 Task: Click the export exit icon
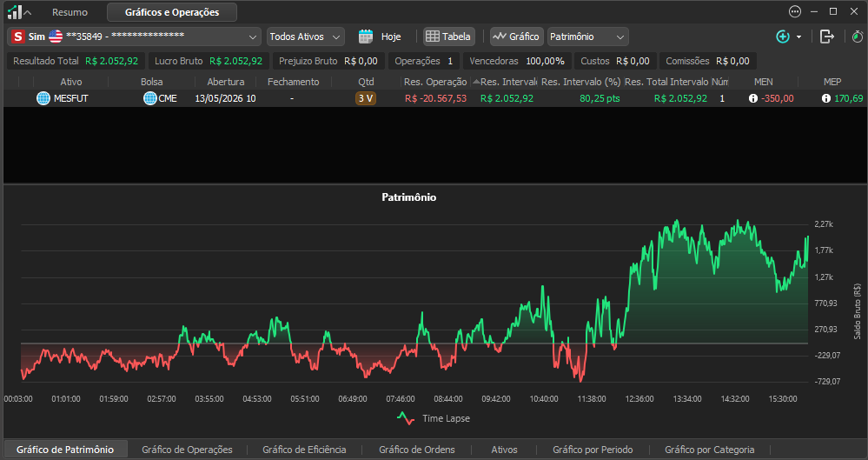[x=827, y=37]
